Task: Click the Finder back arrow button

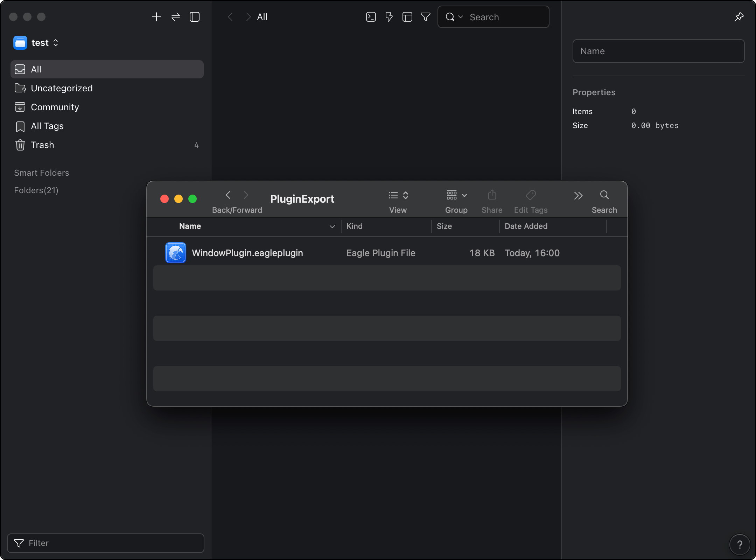Action: pyautogui.click(x=228, y=195)
